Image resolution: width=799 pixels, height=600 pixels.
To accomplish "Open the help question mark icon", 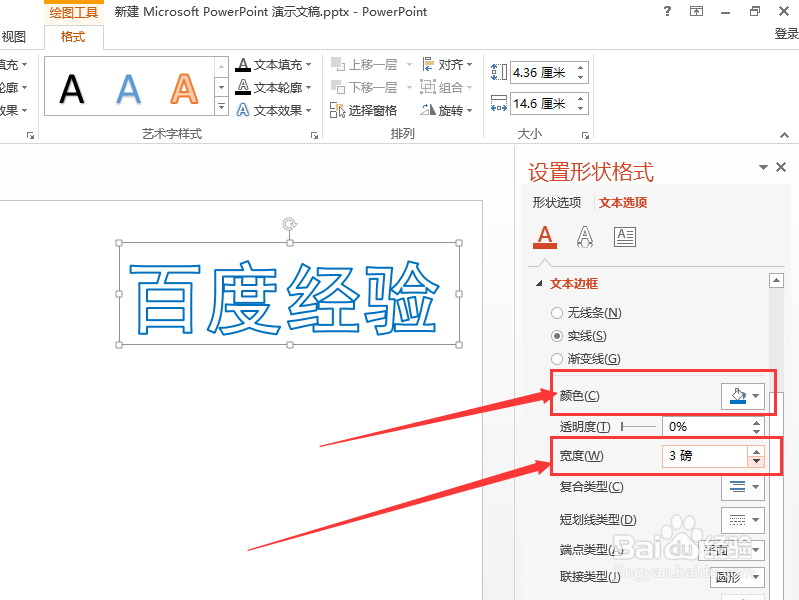I will click(668, 11).
